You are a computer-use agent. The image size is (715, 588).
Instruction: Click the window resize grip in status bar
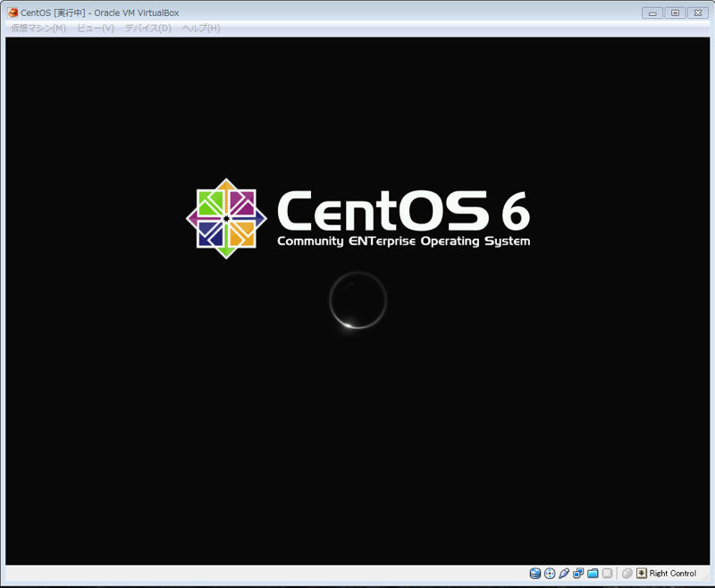click(x=706, y=577)
